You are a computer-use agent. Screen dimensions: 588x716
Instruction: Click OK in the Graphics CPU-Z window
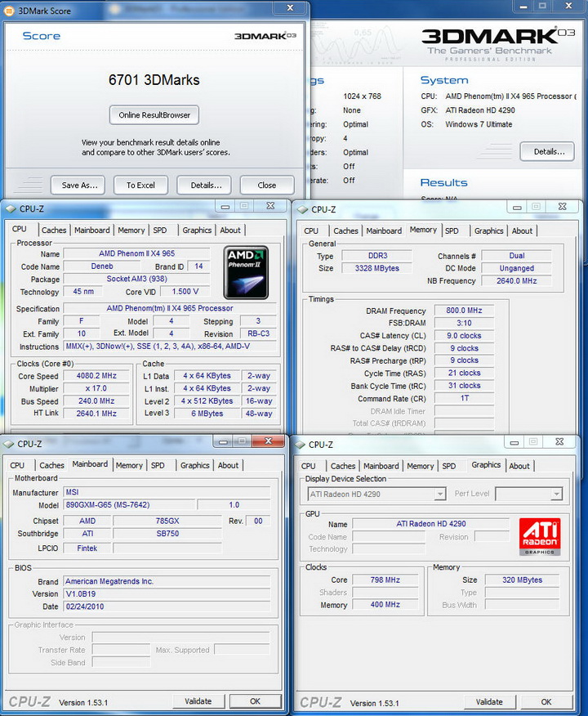(546, 702)
